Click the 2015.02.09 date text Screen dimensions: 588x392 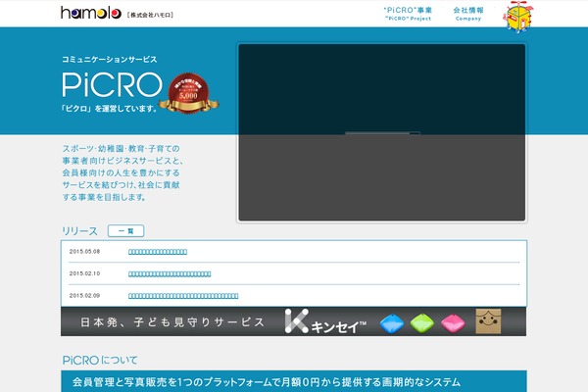84,296
